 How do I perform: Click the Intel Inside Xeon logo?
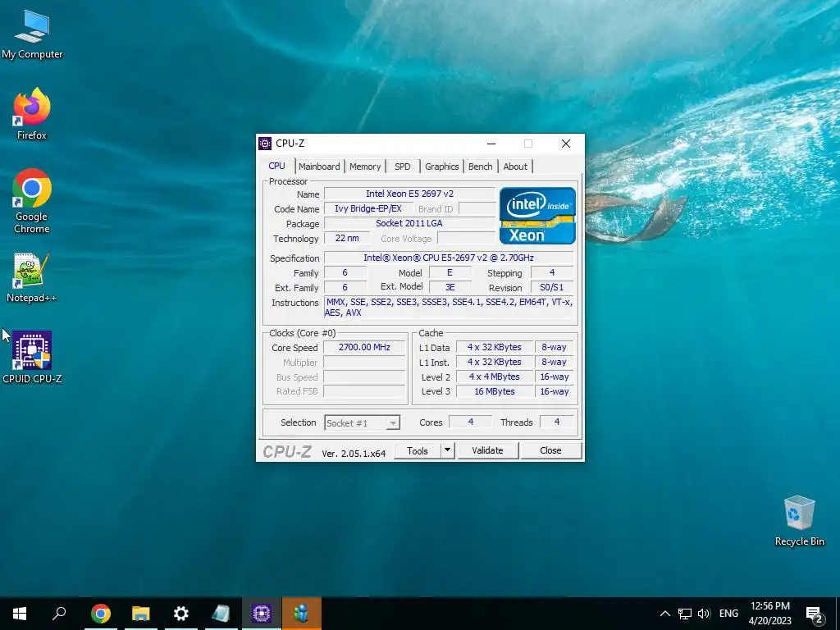tap(537, 216)
